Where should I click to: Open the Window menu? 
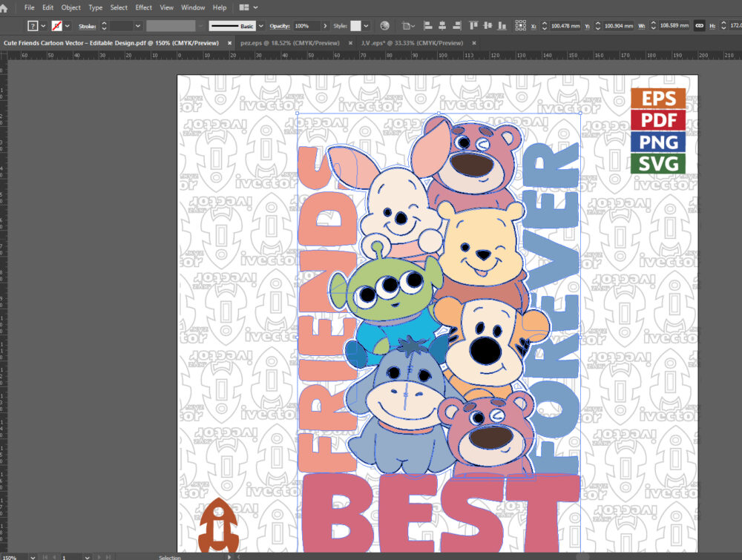coord(193,7)
